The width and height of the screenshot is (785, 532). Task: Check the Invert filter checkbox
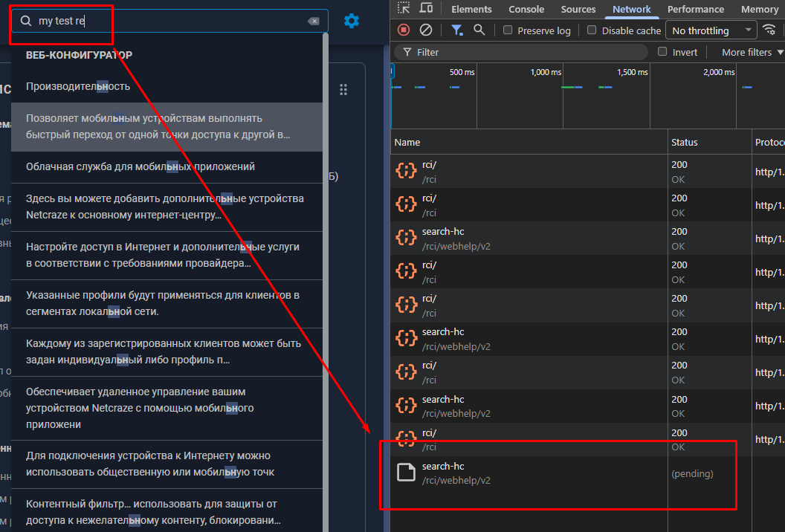click(662, 52)
